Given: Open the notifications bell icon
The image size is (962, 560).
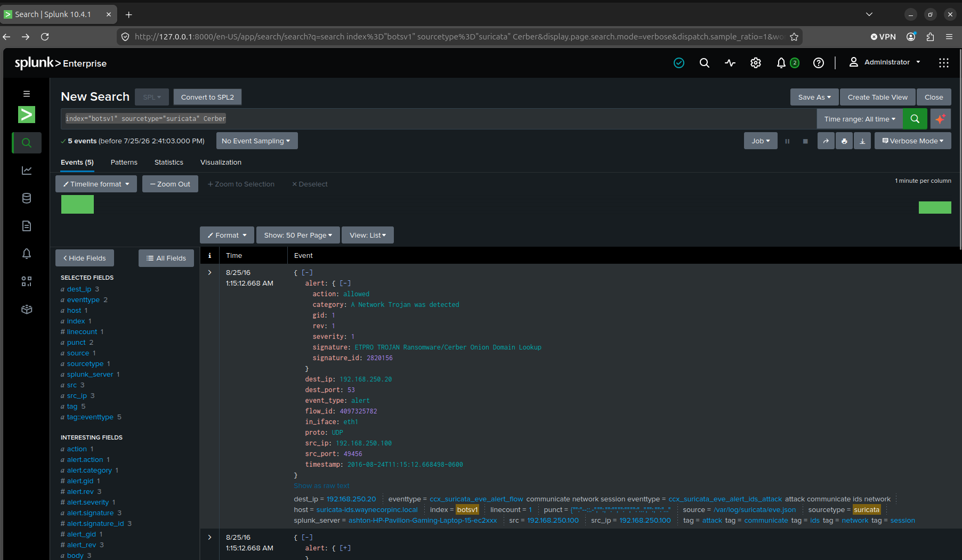Looking at the screenshot, I should 781,63.
